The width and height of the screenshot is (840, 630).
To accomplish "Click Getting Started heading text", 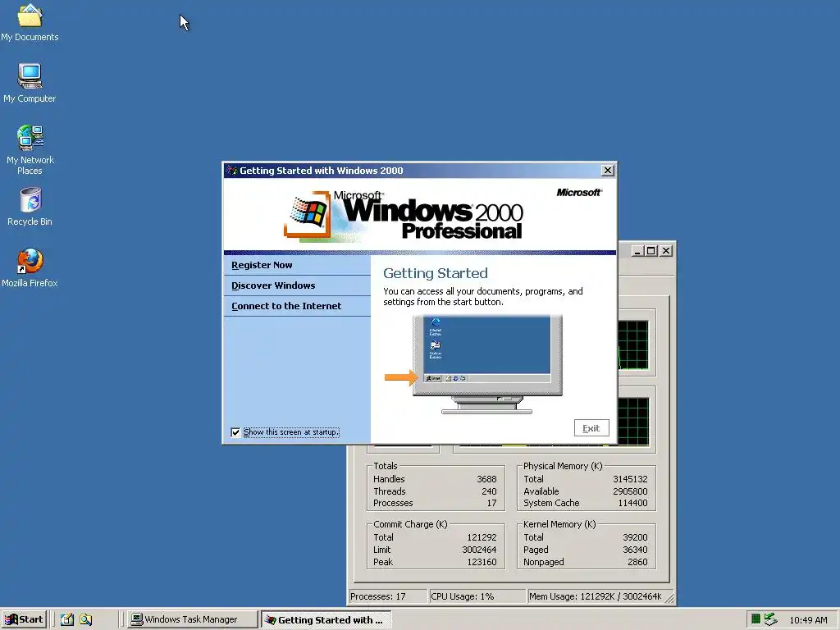I will click(x=436, y=273).
